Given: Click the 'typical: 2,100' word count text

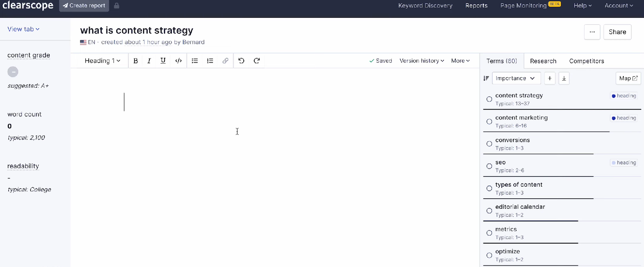Looking at the screenshot, I should (26, 138).
